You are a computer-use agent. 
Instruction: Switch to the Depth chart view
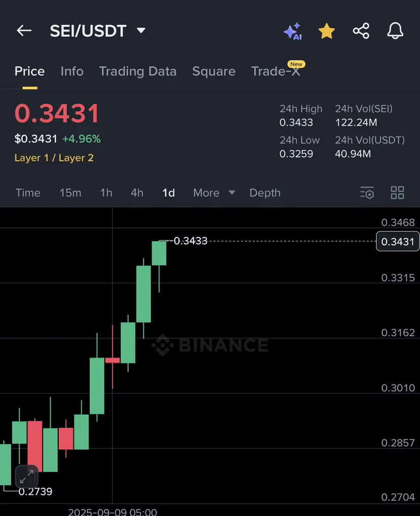pyautogui.click(x=265, y=193)
